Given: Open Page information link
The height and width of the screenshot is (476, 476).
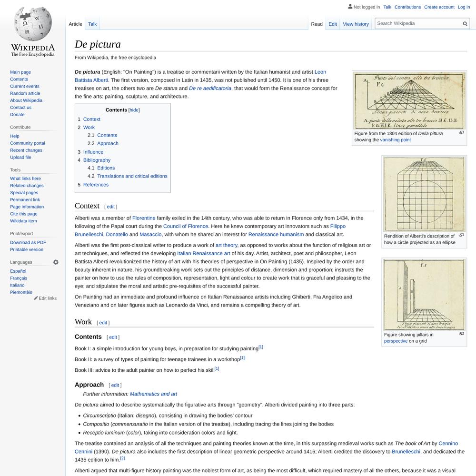Looking at the screenshot, I should 27,207.
